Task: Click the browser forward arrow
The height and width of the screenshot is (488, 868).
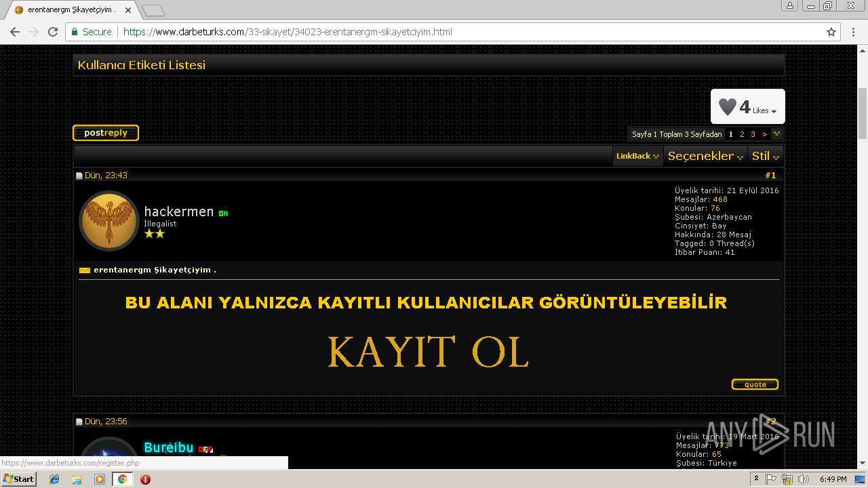Action: tap(33, 32)
